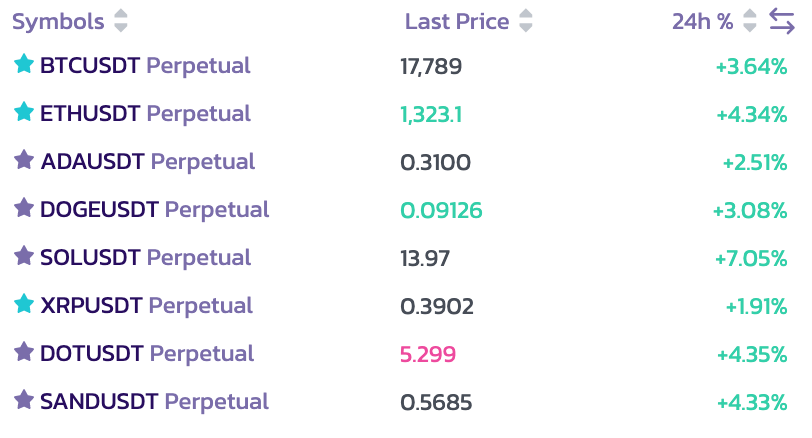Sort list by Symbols arrows
Viewport: 812px width, 438px height.
[x=121, y=21]
